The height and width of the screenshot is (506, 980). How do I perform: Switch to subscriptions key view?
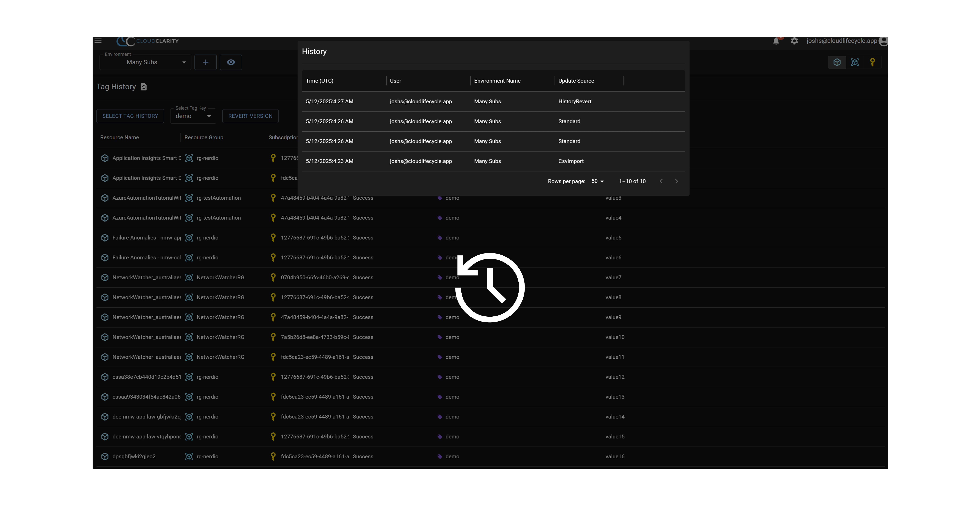[x=873, y=62]
